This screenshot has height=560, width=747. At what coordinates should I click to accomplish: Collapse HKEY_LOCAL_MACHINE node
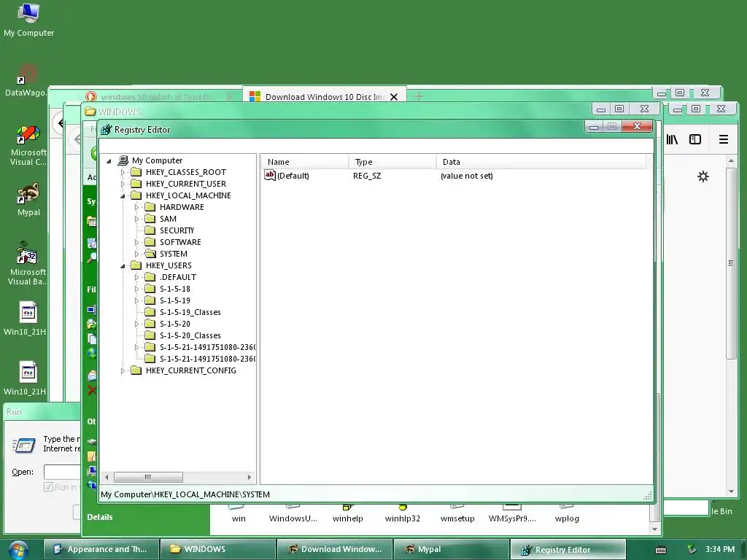click(x=123, y=195)
